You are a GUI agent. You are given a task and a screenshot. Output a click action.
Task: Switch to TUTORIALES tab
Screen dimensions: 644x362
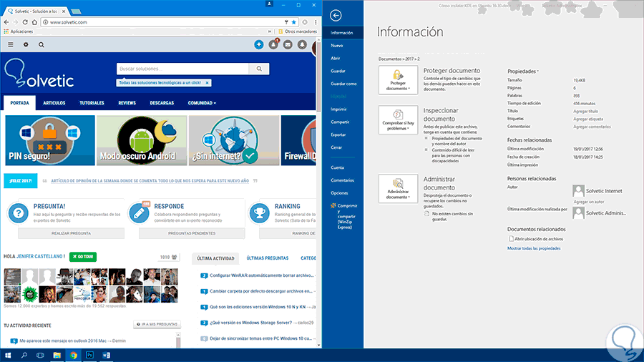click(x=92, y=103)
